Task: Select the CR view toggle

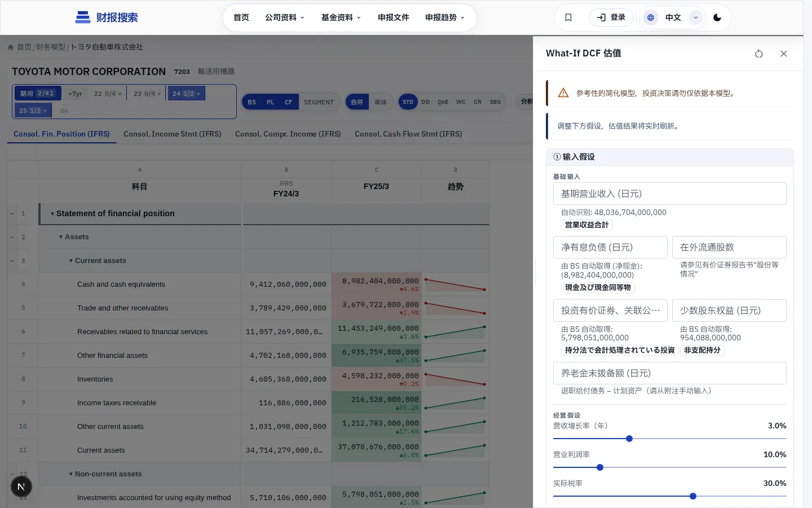Action: click(478, 102)
